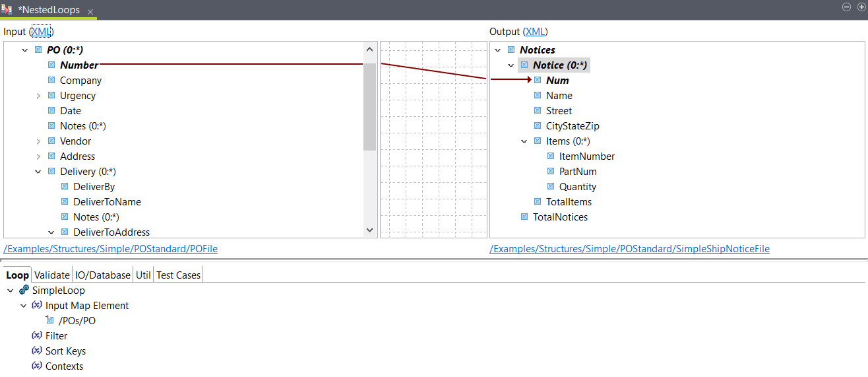
Task: Click the TotalNotices element icon
Action: tap(524, 217)
